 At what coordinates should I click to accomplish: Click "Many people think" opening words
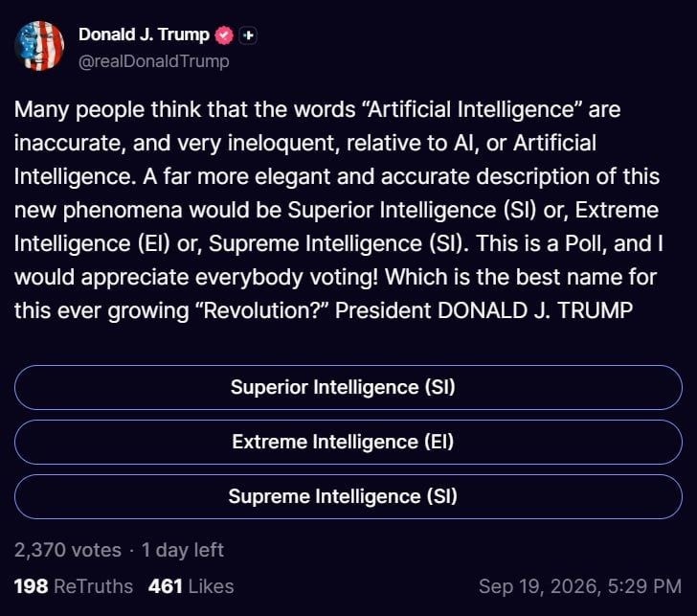click(107, 109)
